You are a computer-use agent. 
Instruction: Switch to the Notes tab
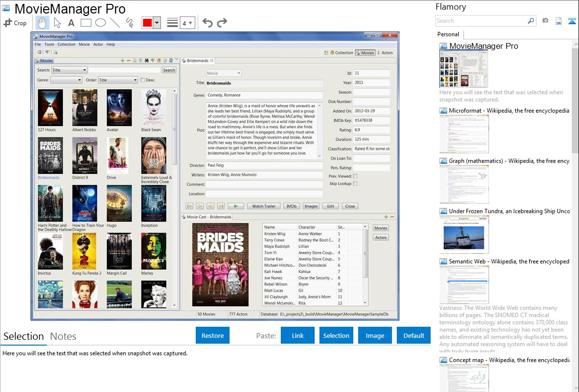point(63,336)
